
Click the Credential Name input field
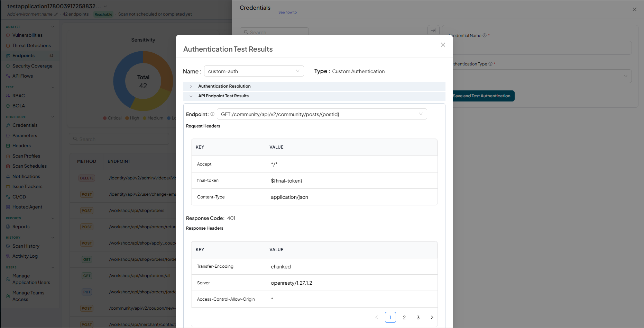[542, 48]
